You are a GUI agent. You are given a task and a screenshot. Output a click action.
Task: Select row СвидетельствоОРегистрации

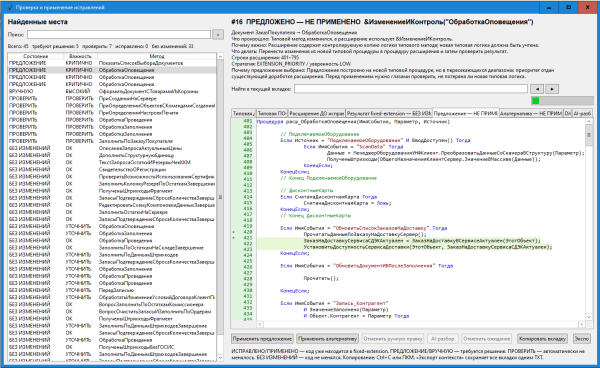click(112, 169)
